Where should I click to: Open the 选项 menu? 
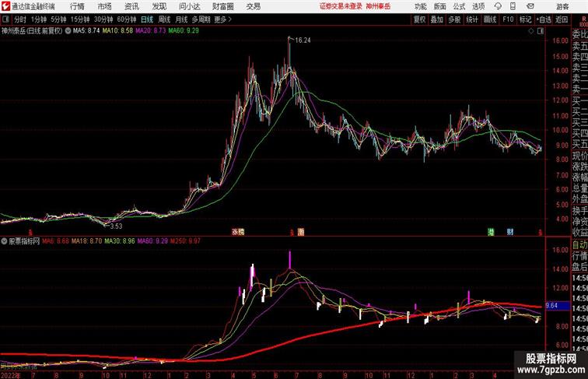(x=478, y=6)
